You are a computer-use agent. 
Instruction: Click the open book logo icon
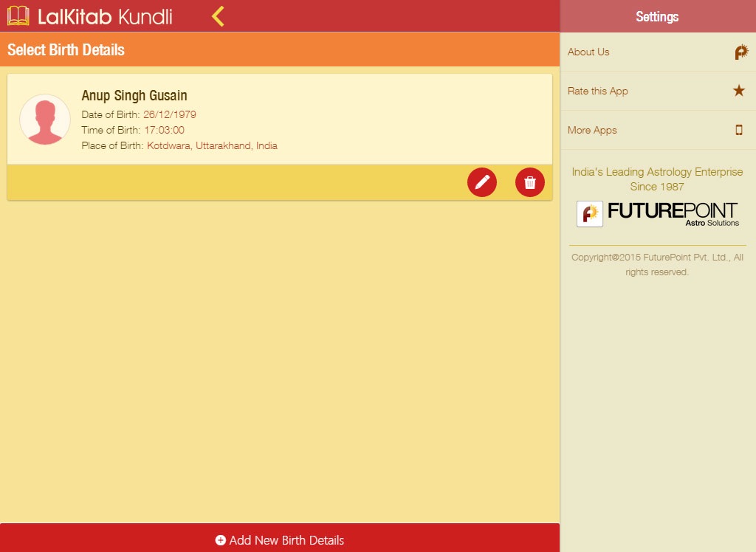(x=18, y=16)
